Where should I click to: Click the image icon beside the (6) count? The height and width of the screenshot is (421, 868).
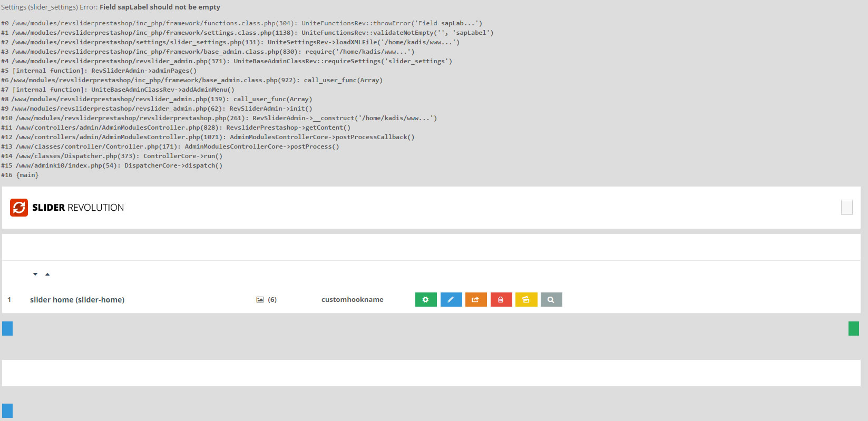click(x=260, y=300)
